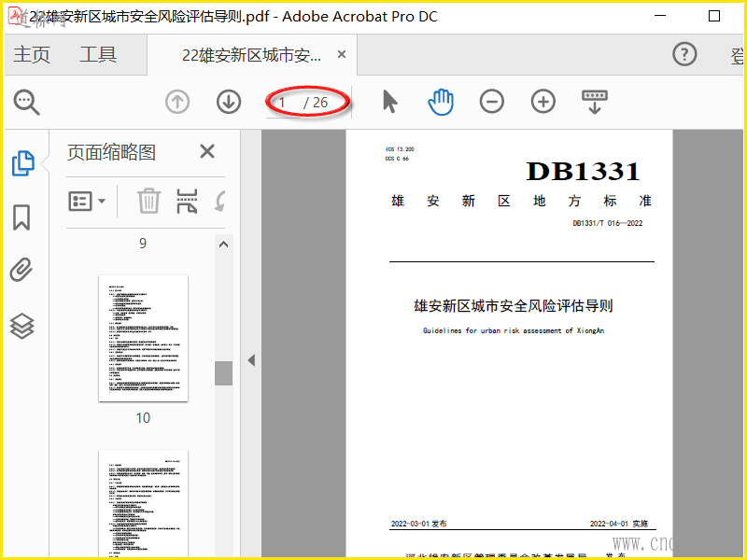Close the 页面缩略图 panel
Viewport: 747px width, 560px height.
point(207,151)
